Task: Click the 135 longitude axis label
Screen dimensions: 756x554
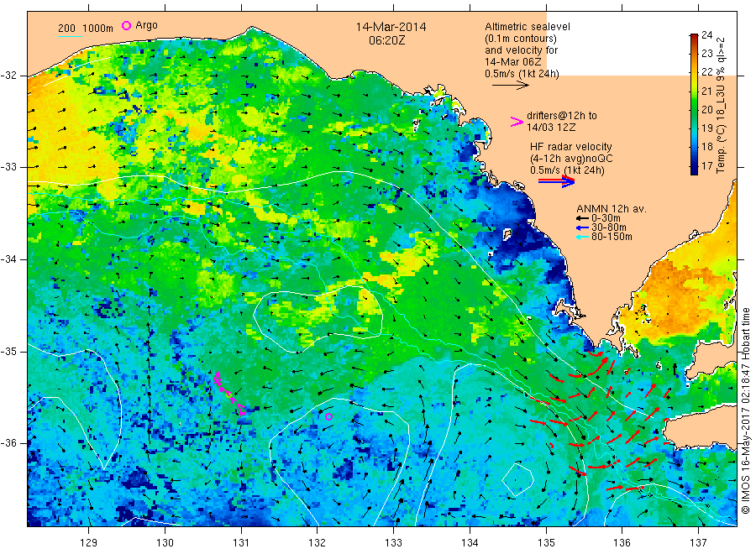Action: (546, 543)
